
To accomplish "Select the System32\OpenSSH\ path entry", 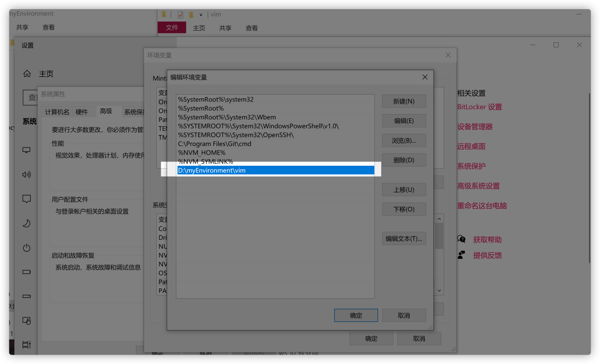I will coord(275,135).
